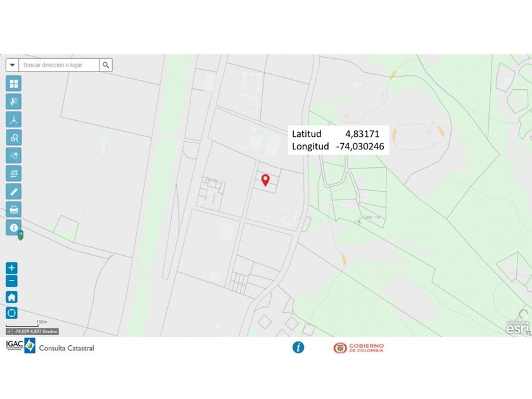Click the Gobierno de Colombia logo
Screen dimensions: 532x399
pyautogui.click(x=358, y=348)
